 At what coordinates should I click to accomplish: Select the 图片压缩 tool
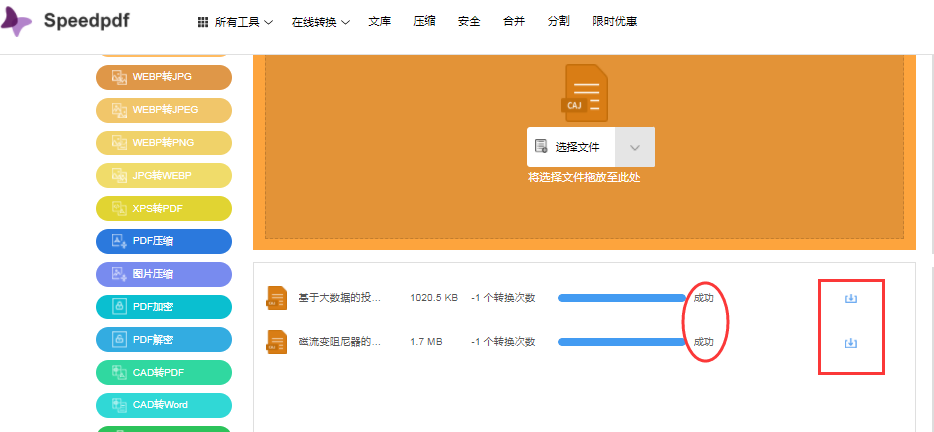point(164,274)
